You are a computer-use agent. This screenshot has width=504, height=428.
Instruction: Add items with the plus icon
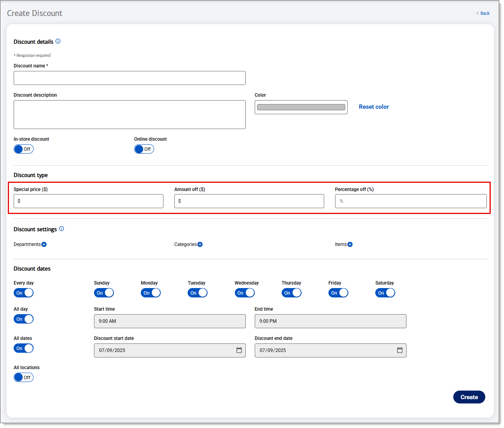click(350, 244)
